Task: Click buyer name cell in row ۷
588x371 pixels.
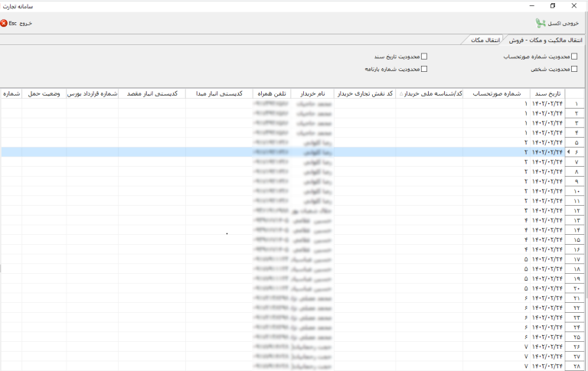Action: [312, 162]
